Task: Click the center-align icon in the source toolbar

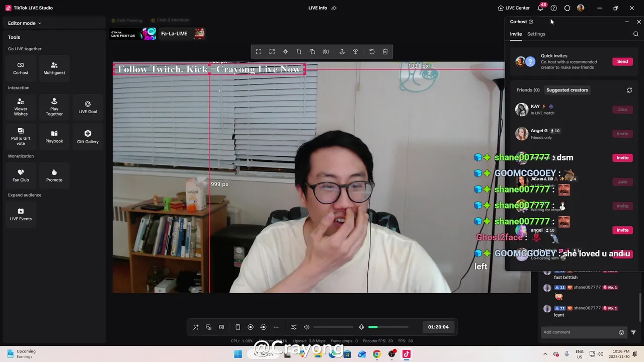Action: pyautogui.click(x=285, y=52)
